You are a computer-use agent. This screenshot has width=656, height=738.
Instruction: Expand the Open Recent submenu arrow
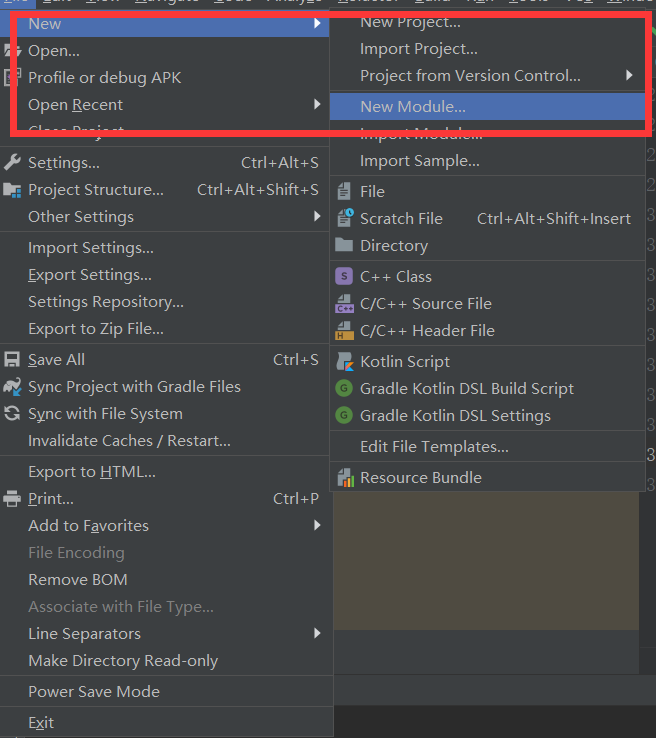pos(317,105)
